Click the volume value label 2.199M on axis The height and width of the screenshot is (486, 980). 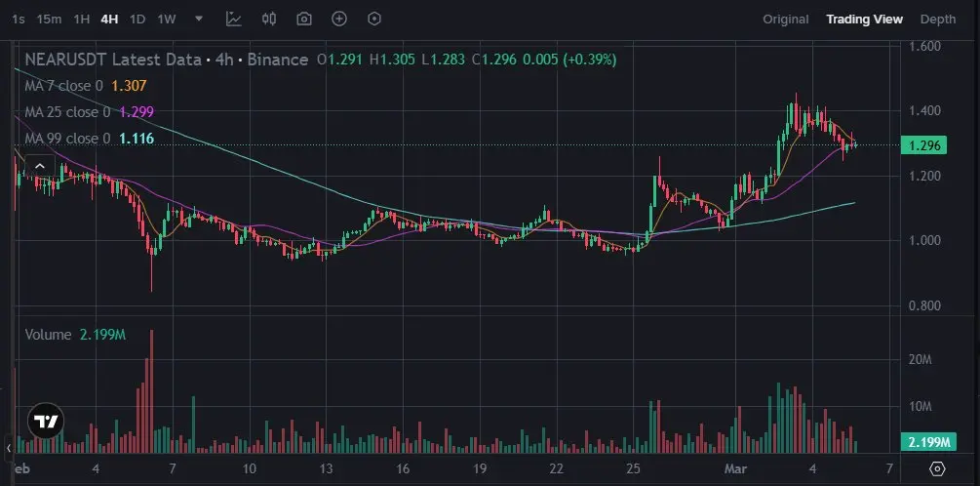[928, 441]
